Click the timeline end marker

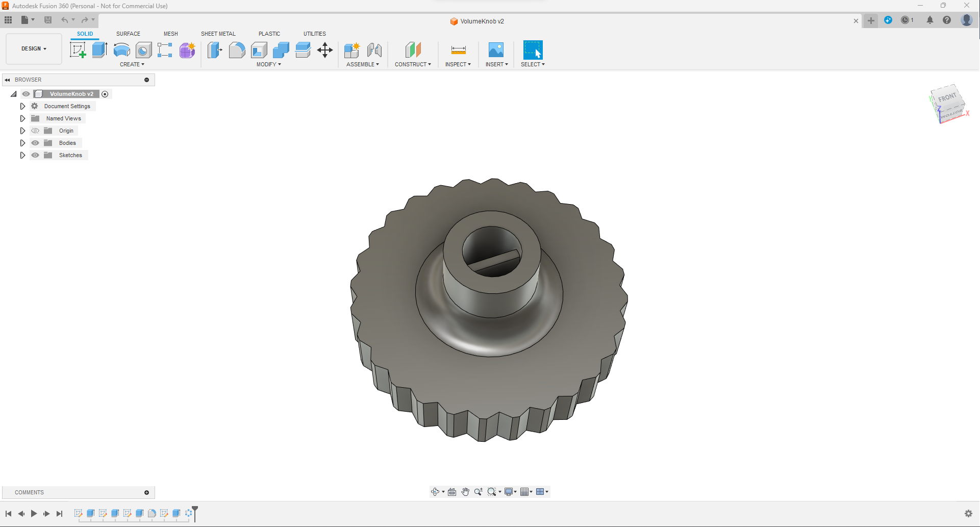click(x=195, y=513)
